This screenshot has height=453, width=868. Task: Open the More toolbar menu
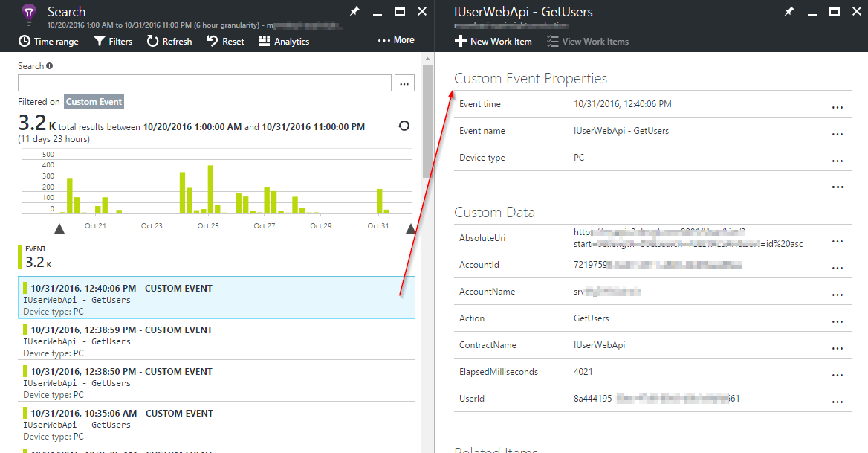[396, 40]
